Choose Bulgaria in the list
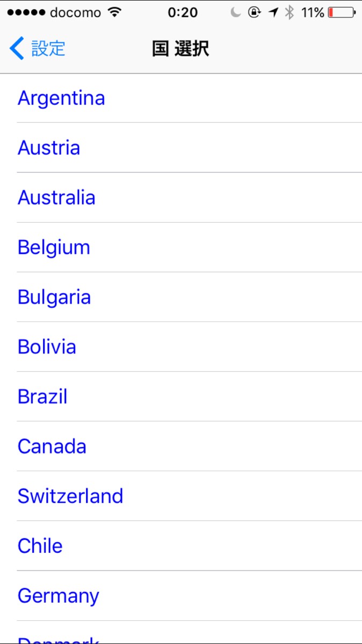 coord(54,297)
